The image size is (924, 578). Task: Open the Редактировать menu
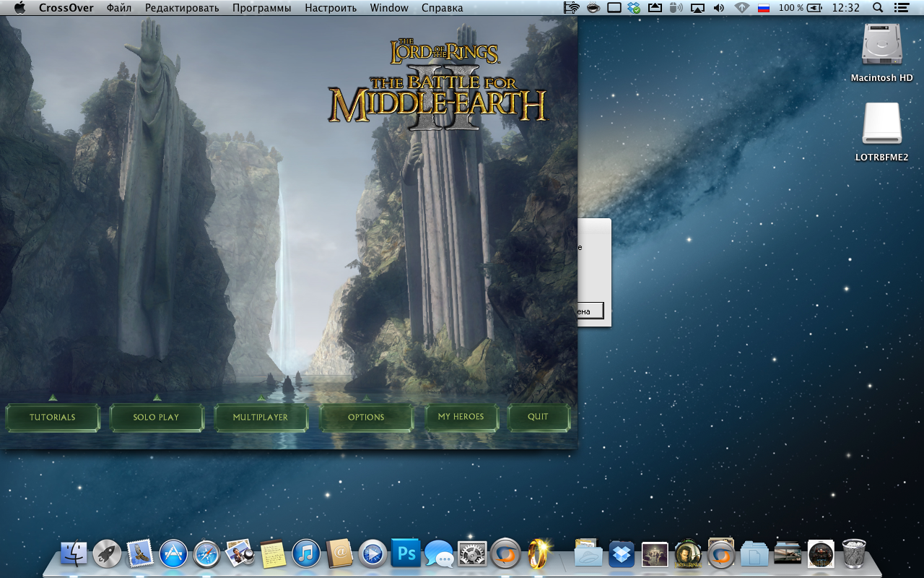[x=182, y=8]
